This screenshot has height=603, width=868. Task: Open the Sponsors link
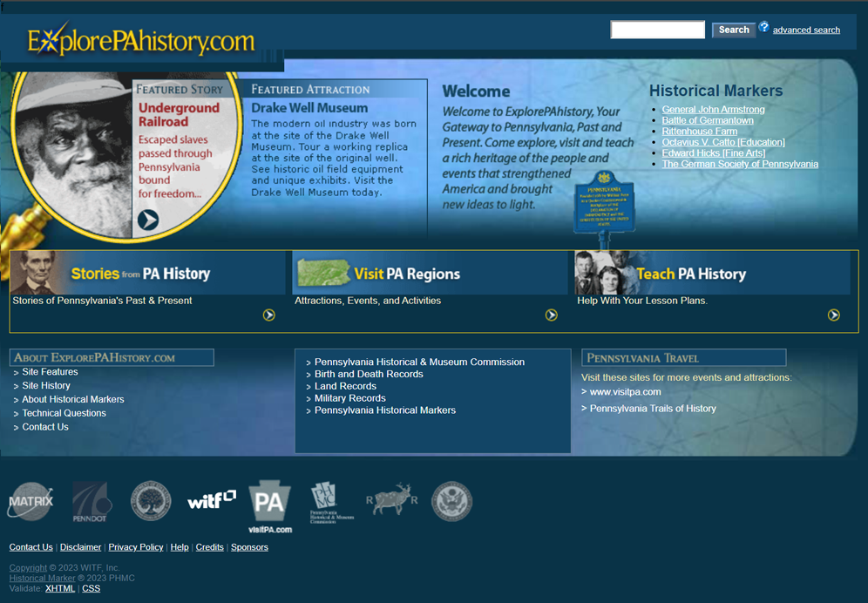click(x=249, y=547)
